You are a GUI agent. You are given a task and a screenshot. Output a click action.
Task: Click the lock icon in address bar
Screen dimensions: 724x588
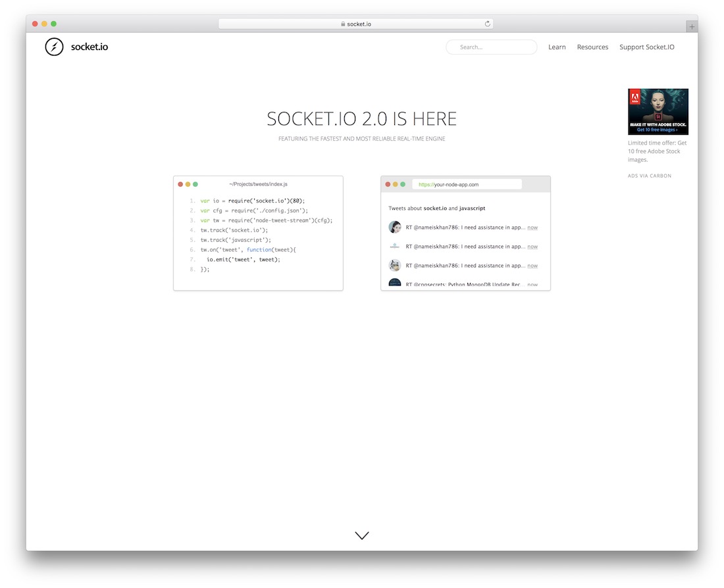(x=343, y=24)
